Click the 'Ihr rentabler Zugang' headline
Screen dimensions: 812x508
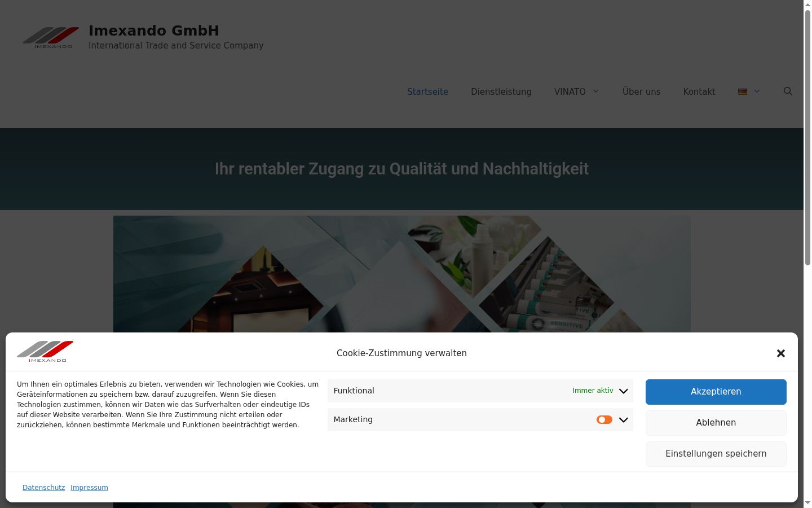(x=401, y=169)
